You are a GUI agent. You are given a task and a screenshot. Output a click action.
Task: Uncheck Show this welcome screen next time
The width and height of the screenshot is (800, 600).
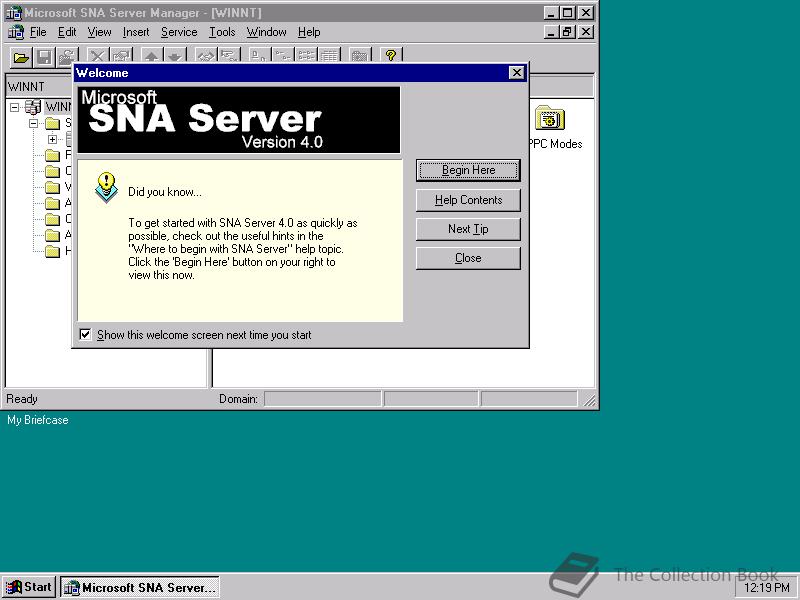coord(85,335)
